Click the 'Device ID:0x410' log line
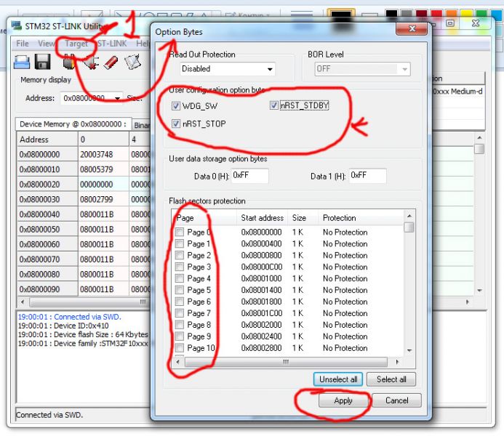504x436 pixels. click(x=63, y=326)
